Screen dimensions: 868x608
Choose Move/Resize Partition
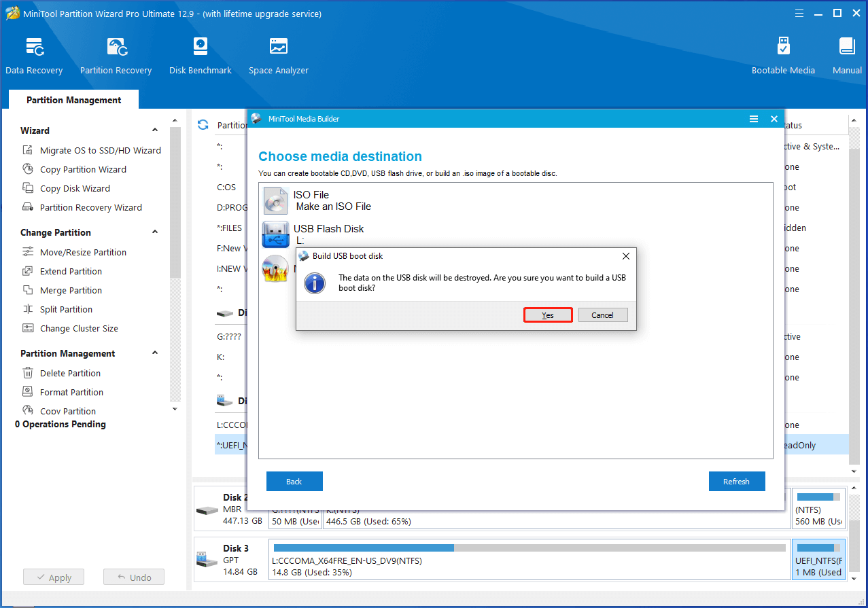click(74, 252)
